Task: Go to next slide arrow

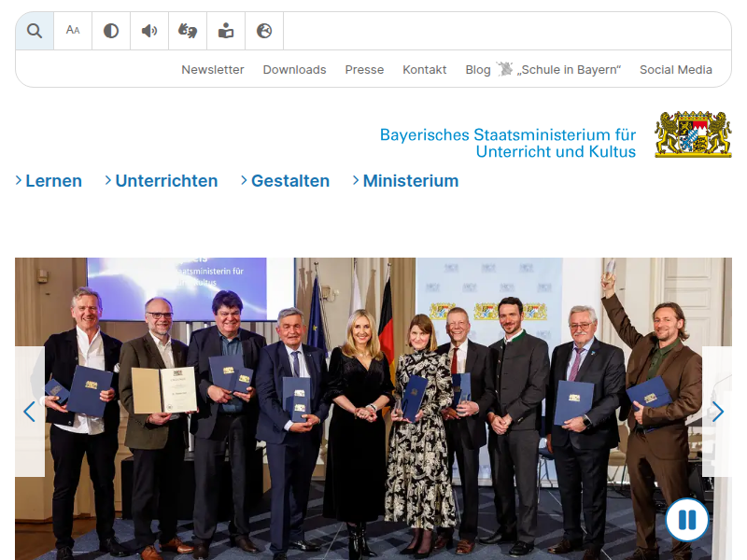Action: [716, 412]
